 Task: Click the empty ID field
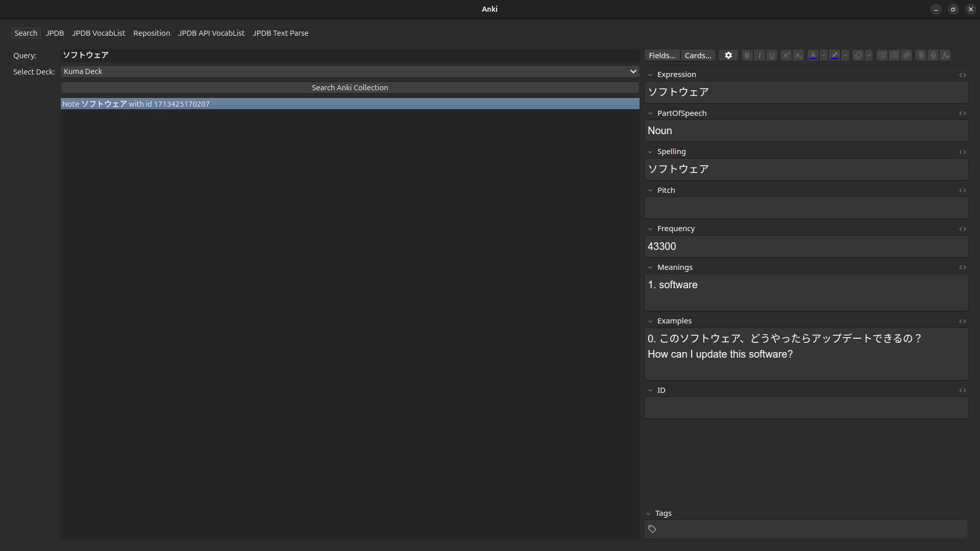[806, 408]
